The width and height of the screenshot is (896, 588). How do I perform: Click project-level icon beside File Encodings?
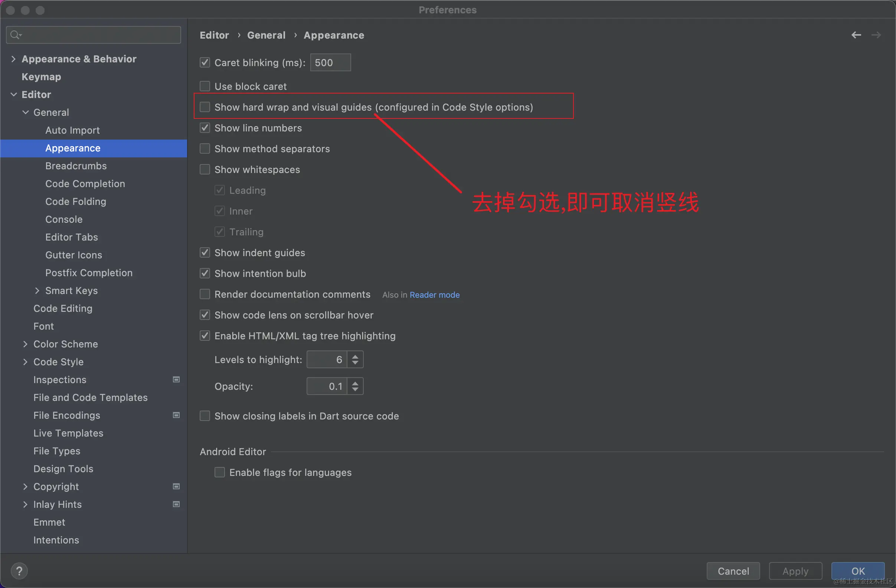pos(176,415)
